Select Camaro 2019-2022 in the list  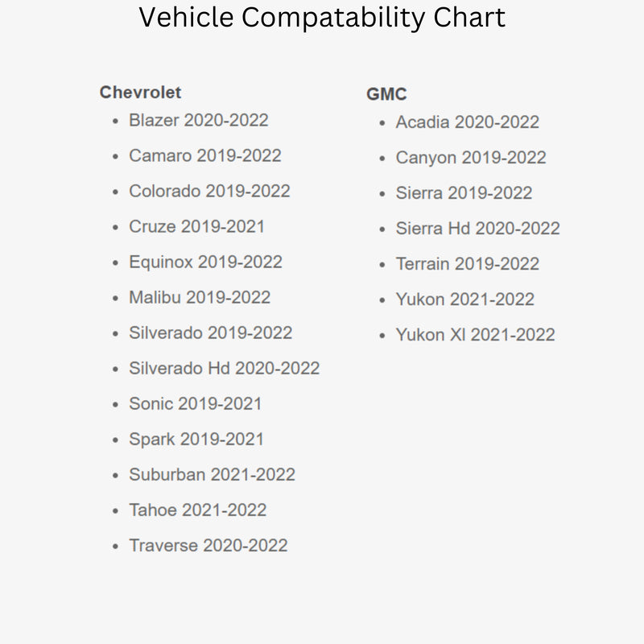pyautogui.click(x=204, y=156)
